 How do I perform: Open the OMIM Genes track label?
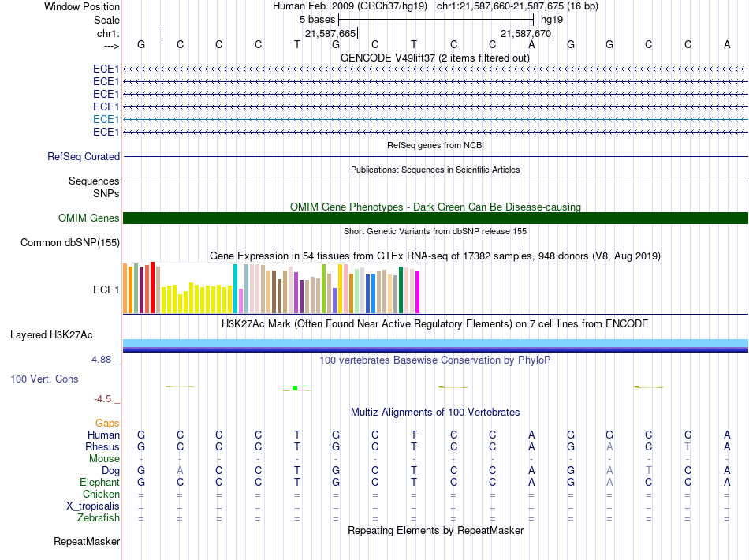[88, 218]
